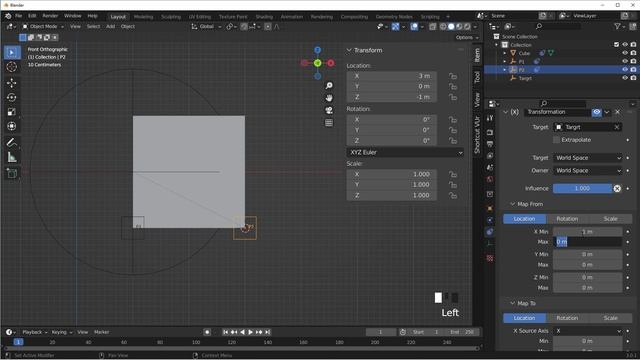The width and height of the screenshot is (640, 360).
Task: Open the Global orientation dropdown
Action: [x=207, y=27]
